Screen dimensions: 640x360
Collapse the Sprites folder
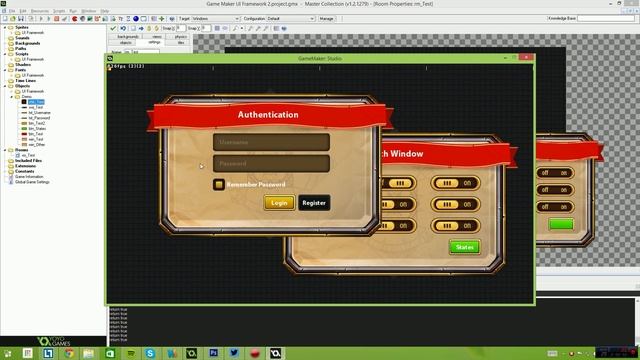(5, 27)
